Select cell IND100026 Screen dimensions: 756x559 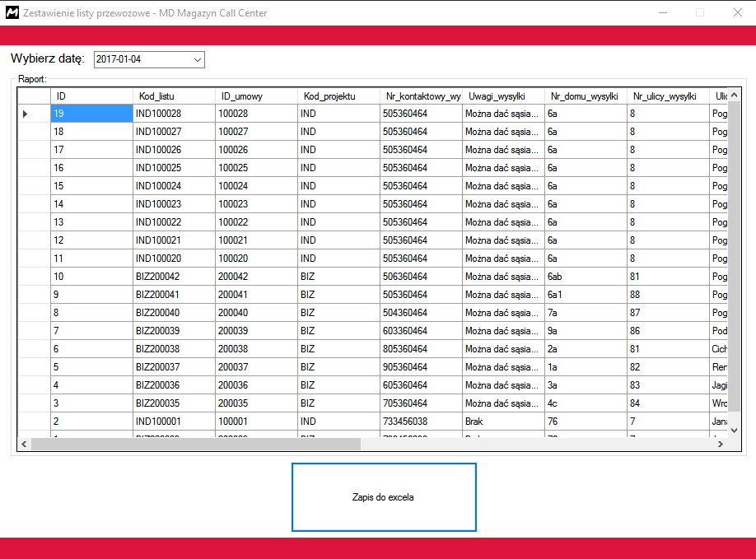click(x=174, y=150)
